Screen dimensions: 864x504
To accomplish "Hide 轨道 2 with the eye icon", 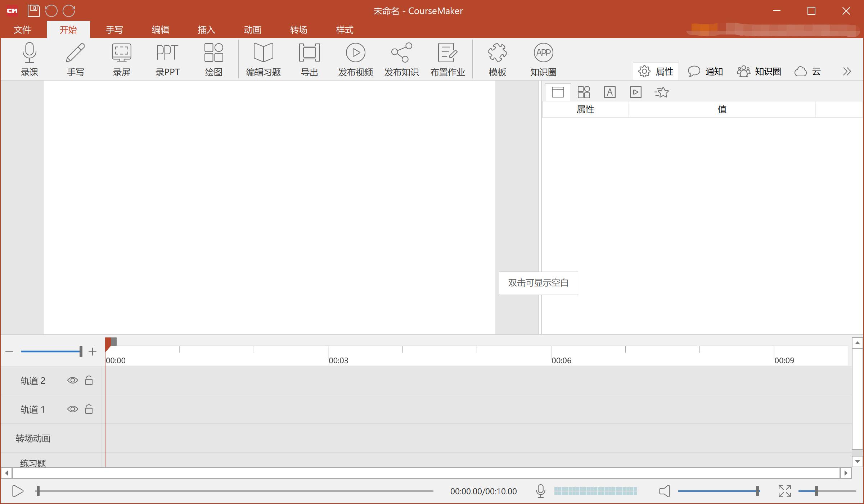I will pyautogui.click(x=72, y=380).
